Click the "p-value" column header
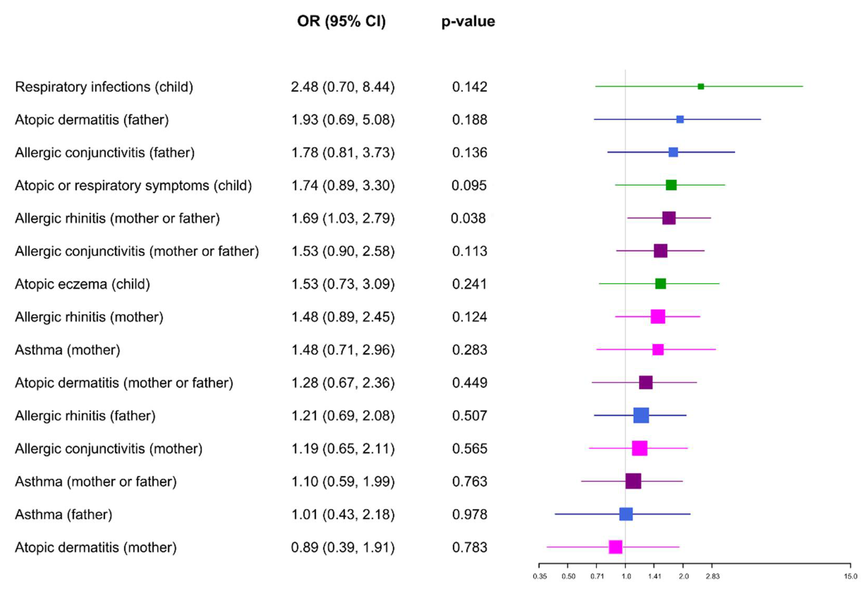The image size is (868, 595). click(468, 21)
